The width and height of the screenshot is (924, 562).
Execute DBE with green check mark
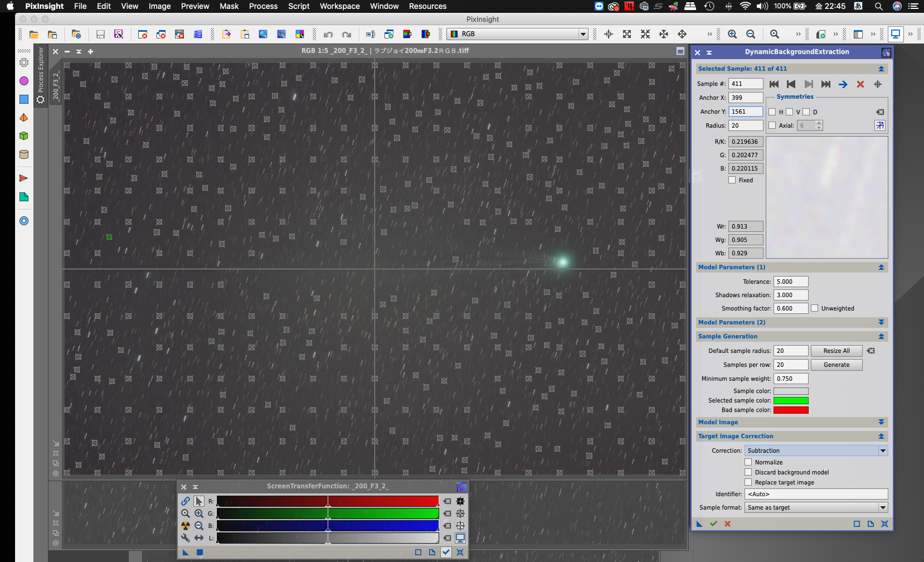pyautogui.click(x=713, y=524)
